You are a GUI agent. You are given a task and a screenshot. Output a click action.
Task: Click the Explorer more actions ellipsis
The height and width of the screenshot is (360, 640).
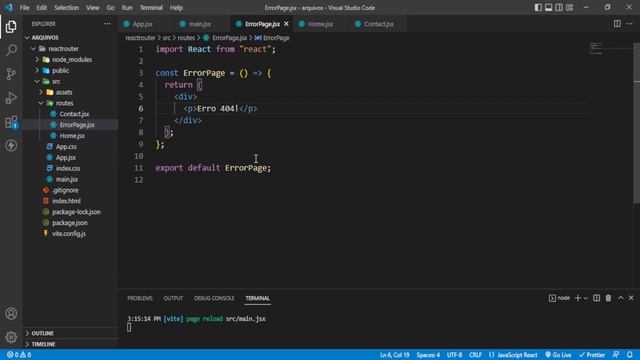click(x=107, y=24)
